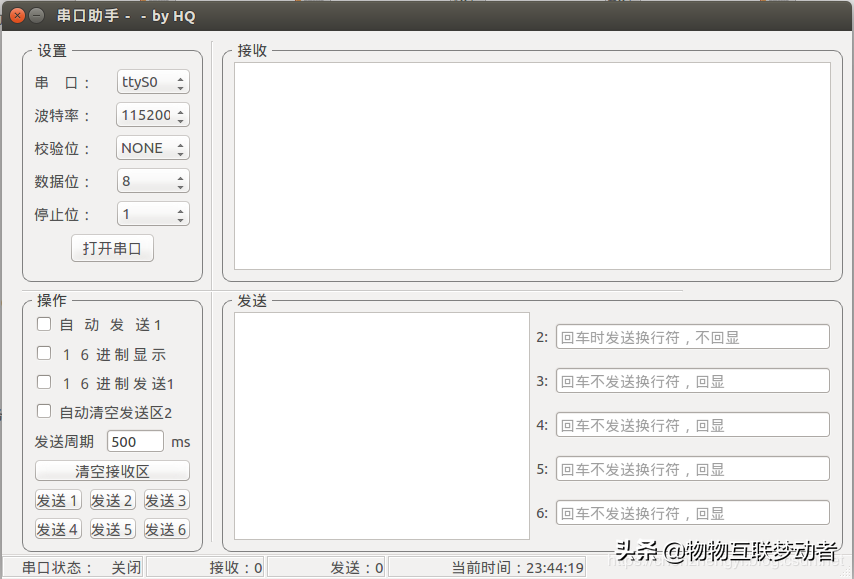This screenshot has height=579, width=854.
Task: Click the 发送 6 button
Action: pos(167,529)
